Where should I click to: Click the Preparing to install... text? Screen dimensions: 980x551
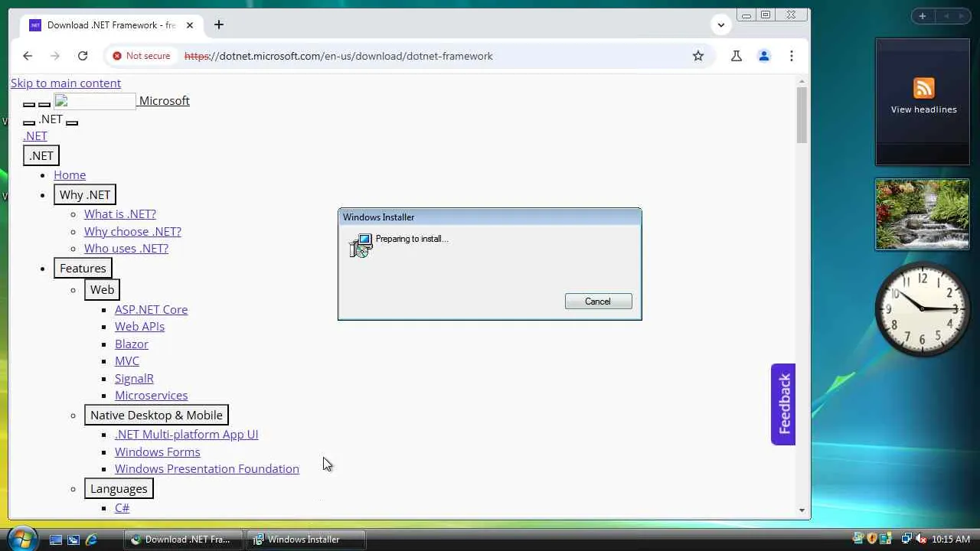pos(412,239)
